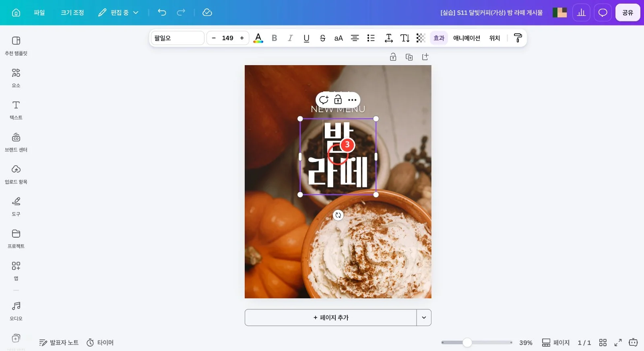This screenshot has height=351, width=644.
Task: Open the 업로드 항목 panel
Action: [16, 174]
